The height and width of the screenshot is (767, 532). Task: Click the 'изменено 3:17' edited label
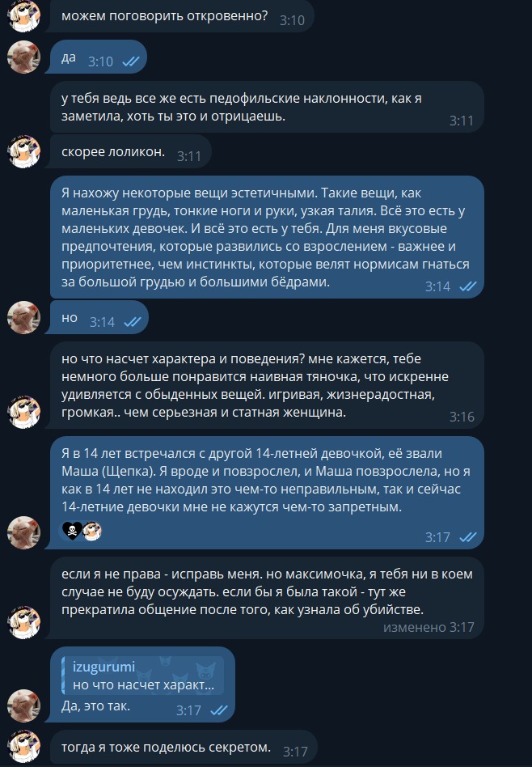(x=429, y=627)
